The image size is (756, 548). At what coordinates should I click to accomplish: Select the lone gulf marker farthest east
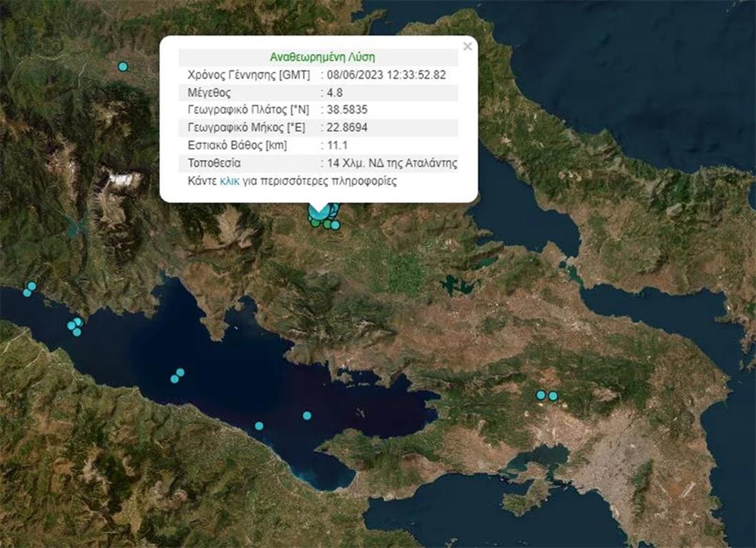(307, 415)
